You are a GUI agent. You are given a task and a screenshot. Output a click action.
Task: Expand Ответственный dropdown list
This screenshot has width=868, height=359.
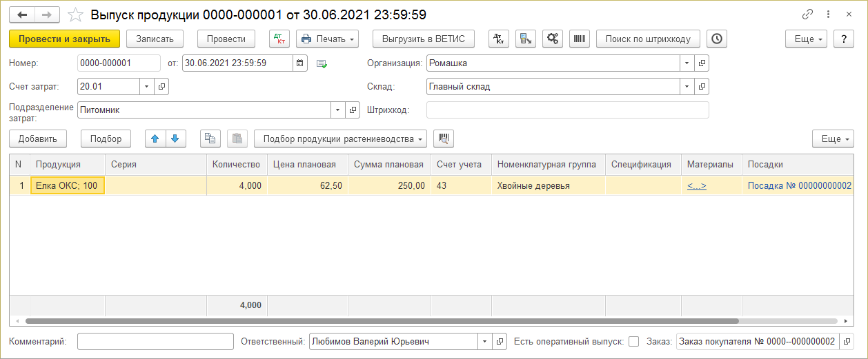click(x=486, y=341)
